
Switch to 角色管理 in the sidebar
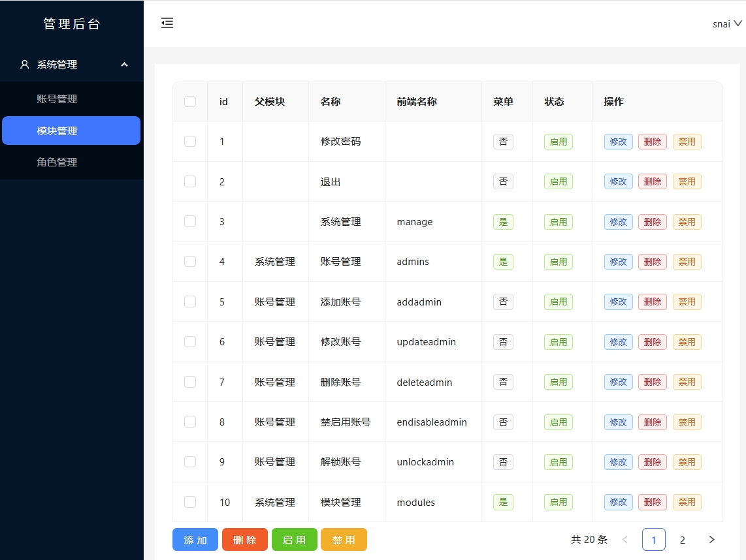click(57, 163)
